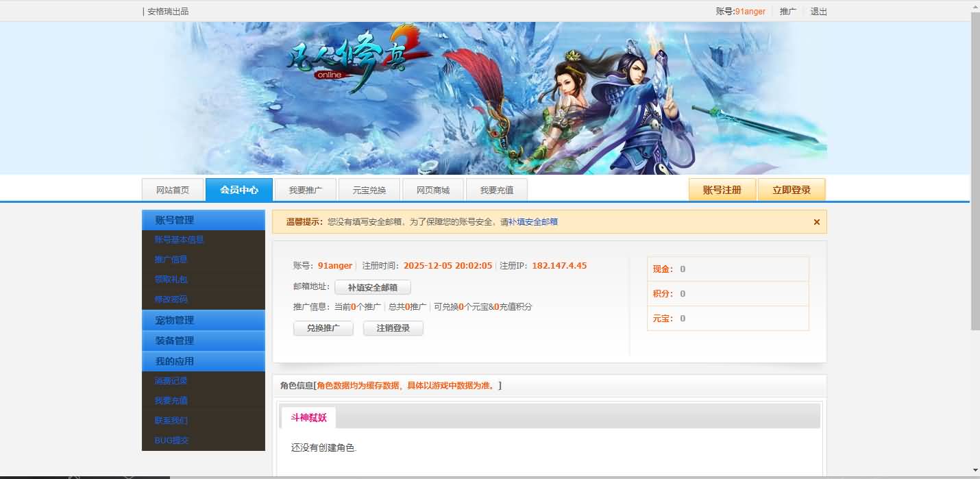Click the 兑换推广 button

click(323, 328)
